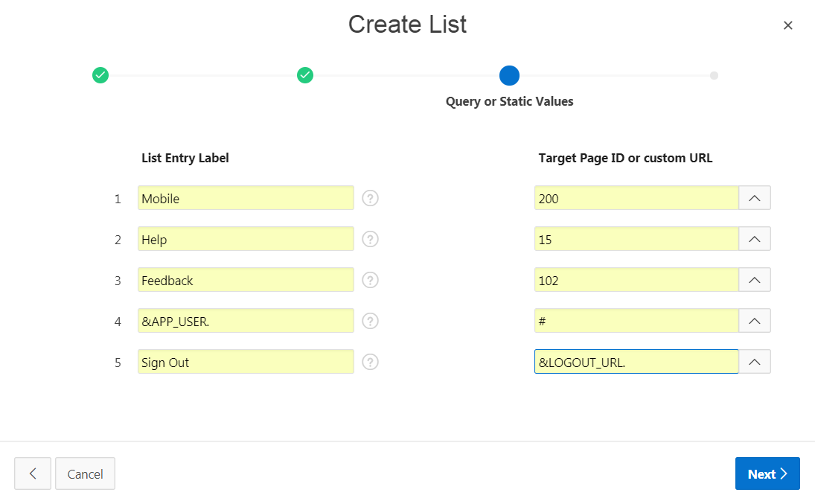Open page picker for target 200
This screenshot has width=815, height=504.
[x=754, y=198]
